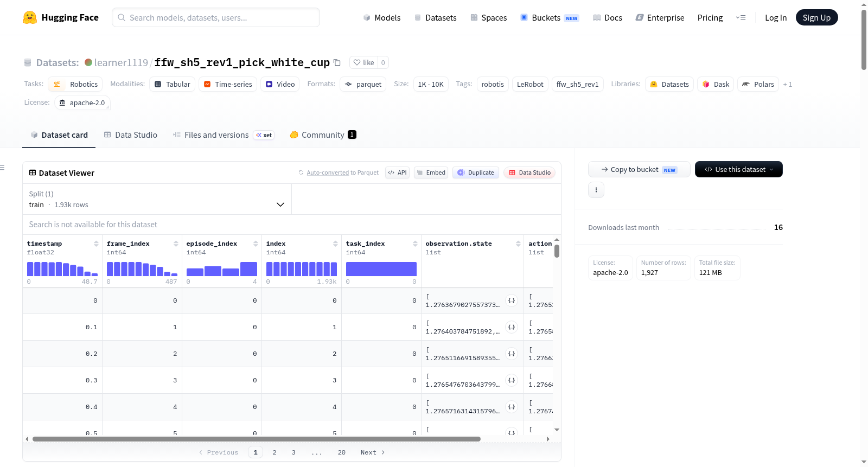The width and height of the screenshot is (868, 467).
Task: Expand JSON for first observation.state row
Action: tap(512, 300)
